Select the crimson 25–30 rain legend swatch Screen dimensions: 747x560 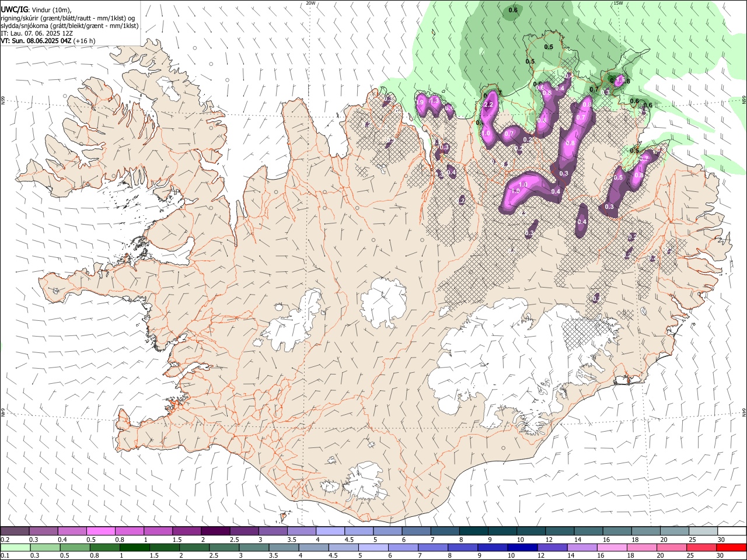pyautogui.click(x=701, y=547)
